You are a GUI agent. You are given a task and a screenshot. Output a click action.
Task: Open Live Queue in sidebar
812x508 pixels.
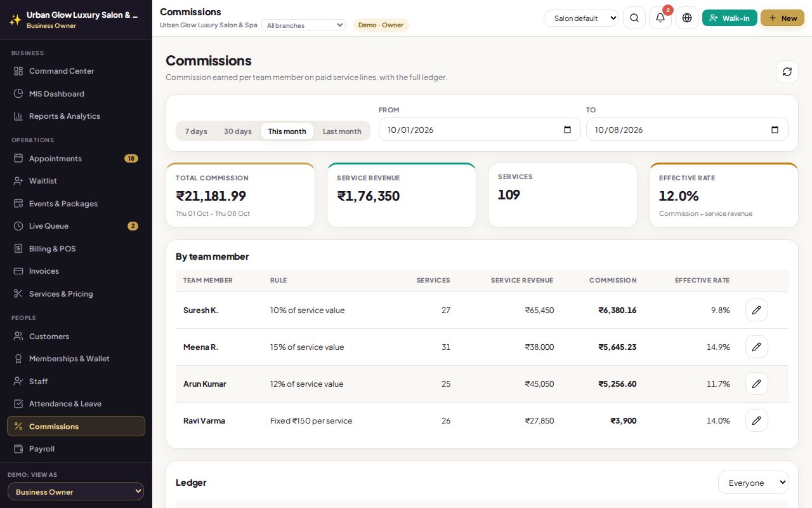coord(76,226)
